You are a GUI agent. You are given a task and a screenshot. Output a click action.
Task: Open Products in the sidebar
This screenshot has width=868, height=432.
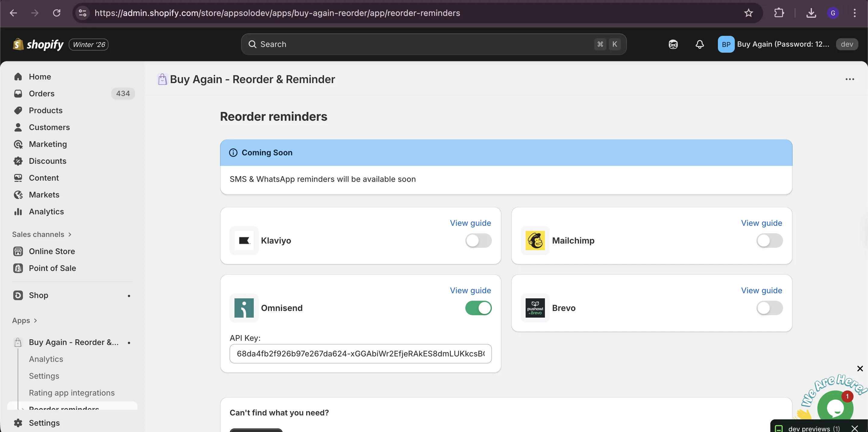[72, 110]
